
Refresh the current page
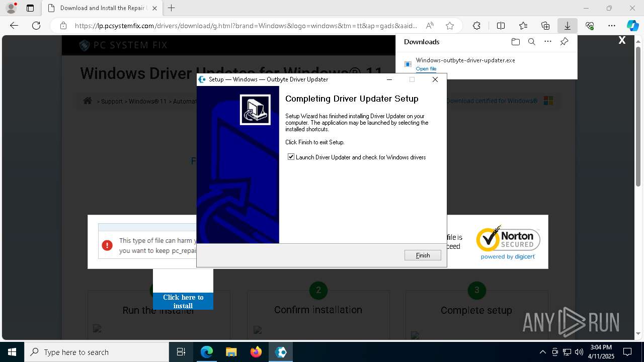[x=36, y=26]
